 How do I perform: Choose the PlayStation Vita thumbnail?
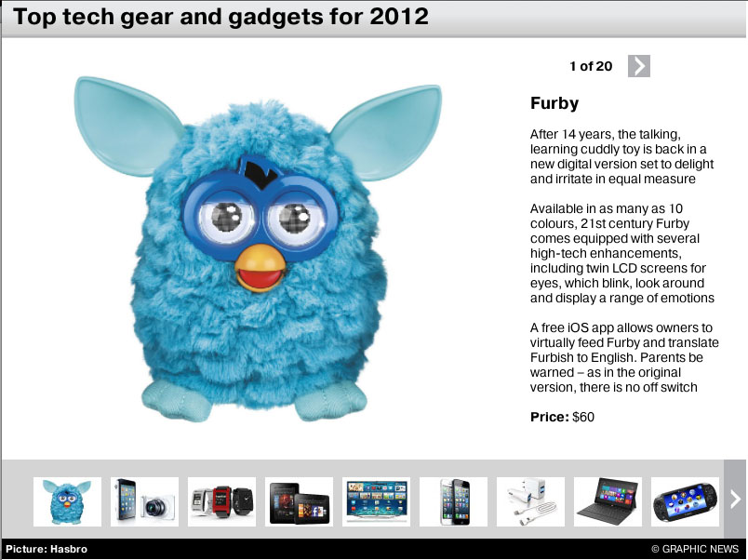click(685, 501)
